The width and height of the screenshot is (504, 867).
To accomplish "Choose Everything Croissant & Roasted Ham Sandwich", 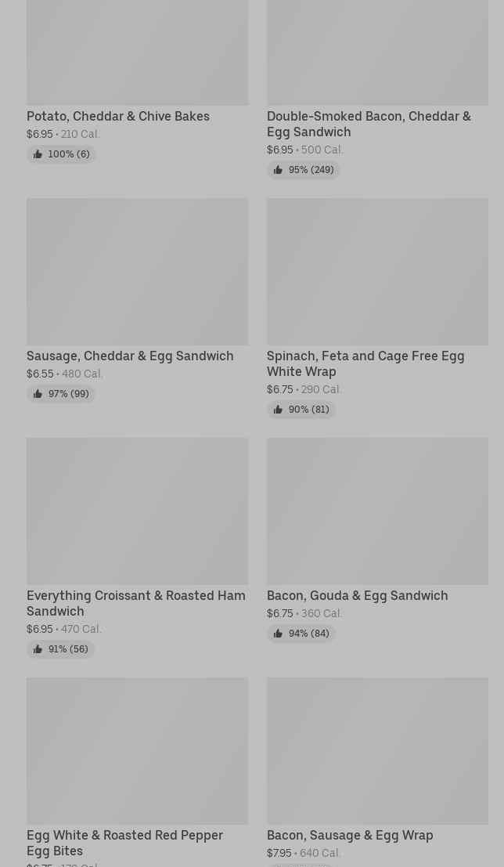I will click(136, 603).
